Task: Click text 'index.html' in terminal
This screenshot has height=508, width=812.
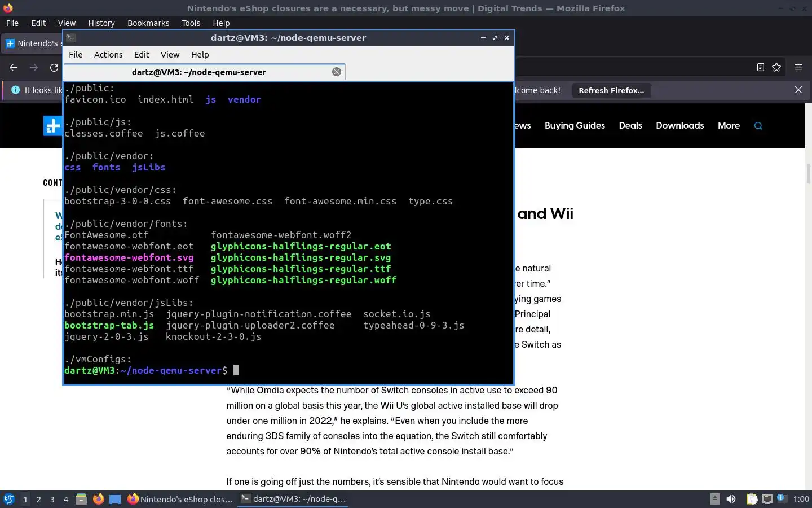Action: pos(165,99)
